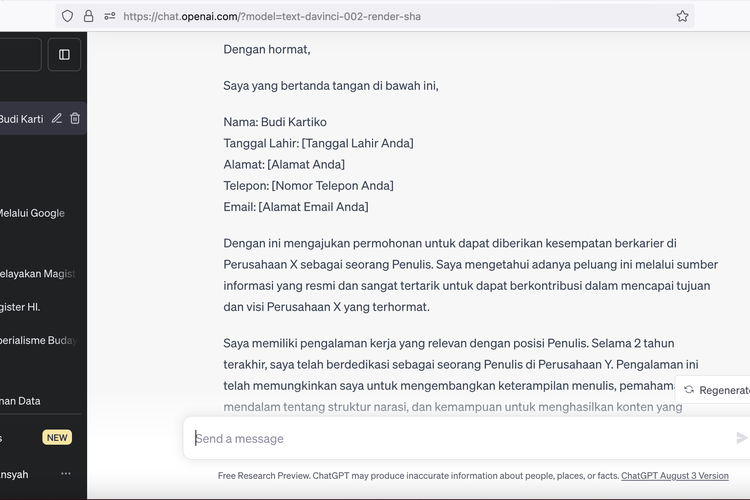Screen dimensions: 750x500
Task: Hide the sidebar using the panel toggle
Action: [64, 55]
